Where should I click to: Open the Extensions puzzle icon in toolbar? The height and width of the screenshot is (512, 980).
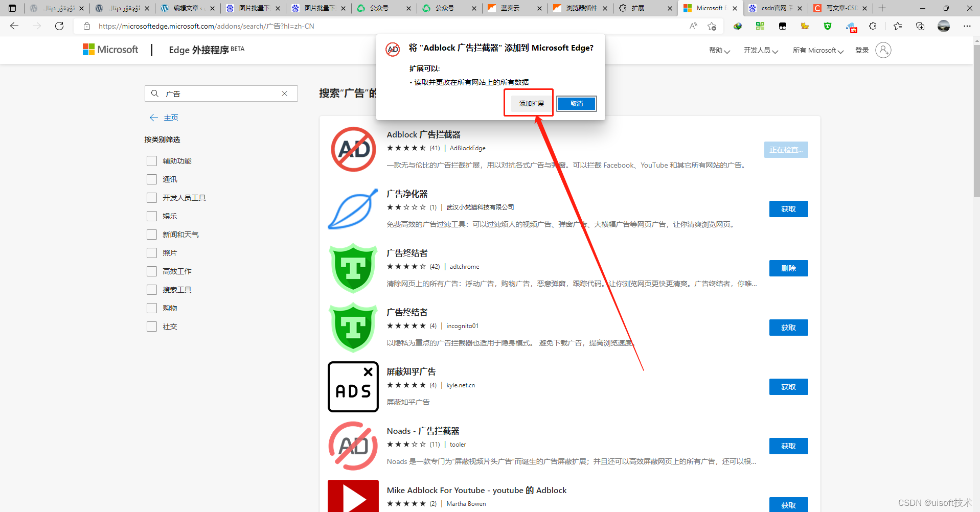pyautogui.click(x=873, y=26)
